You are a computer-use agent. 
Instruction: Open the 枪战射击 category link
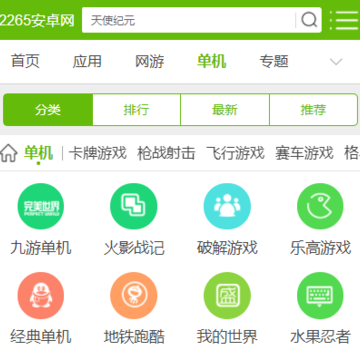tap(166, 153)
